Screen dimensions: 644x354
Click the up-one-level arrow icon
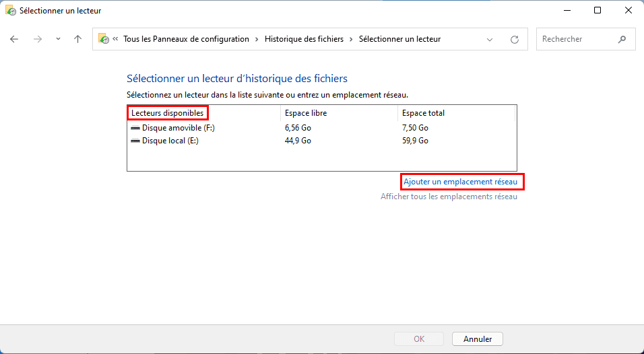pos(78,39)
